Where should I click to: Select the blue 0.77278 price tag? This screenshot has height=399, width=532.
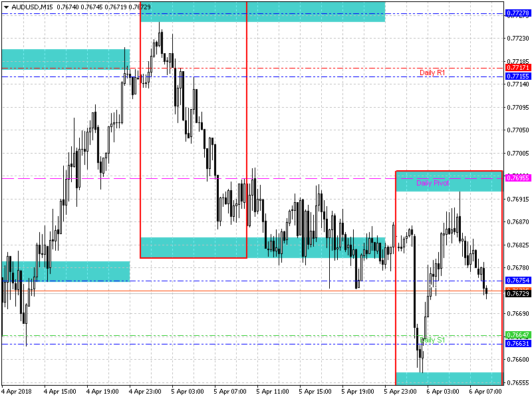tap(517, 13)
